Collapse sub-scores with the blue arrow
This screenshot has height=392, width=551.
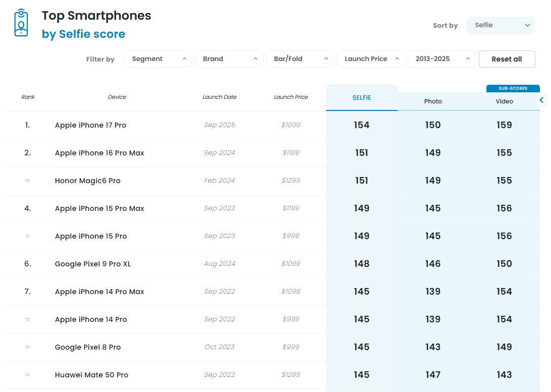tap(541, 100)
